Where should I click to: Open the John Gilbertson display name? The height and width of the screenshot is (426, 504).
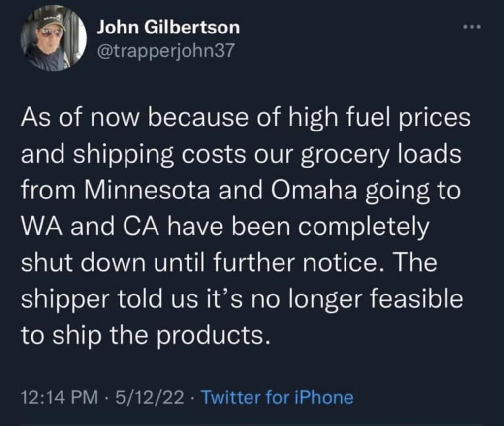(169, 27)
